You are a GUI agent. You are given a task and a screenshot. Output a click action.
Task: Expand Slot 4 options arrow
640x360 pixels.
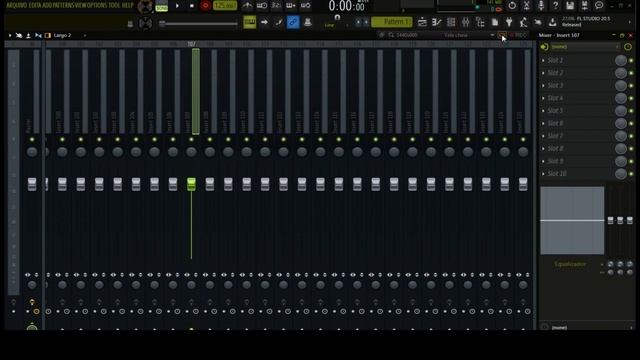pos(543,98)
